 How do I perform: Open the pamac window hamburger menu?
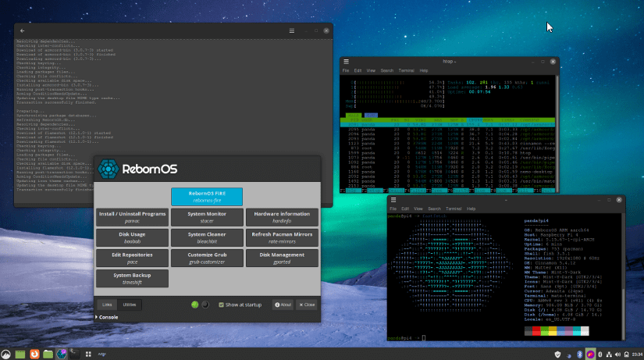click(292, 30)
